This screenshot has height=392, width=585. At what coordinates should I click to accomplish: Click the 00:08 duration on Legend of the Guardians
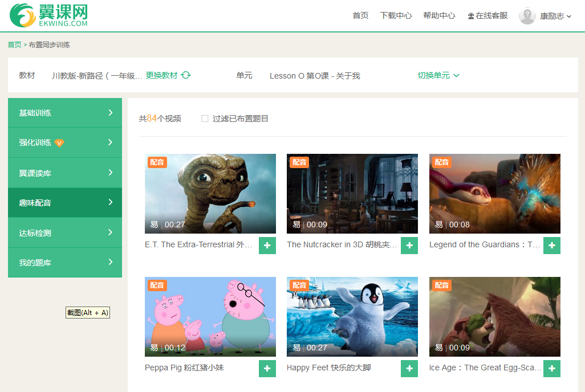click(459, 224)
